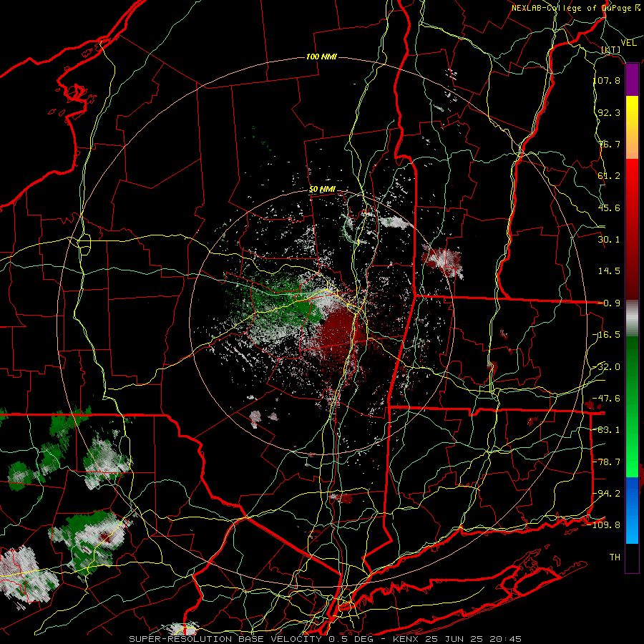Select the 107.8 velocity scale value
The height and width of the screenshot is (644, 644).
(607, 80)
